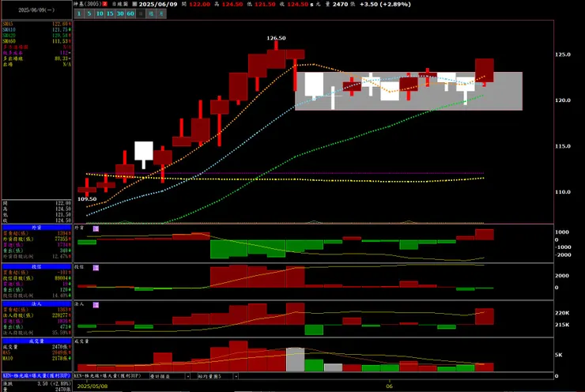Click the KEN strategy name in bottom bar

pos(108,376)
